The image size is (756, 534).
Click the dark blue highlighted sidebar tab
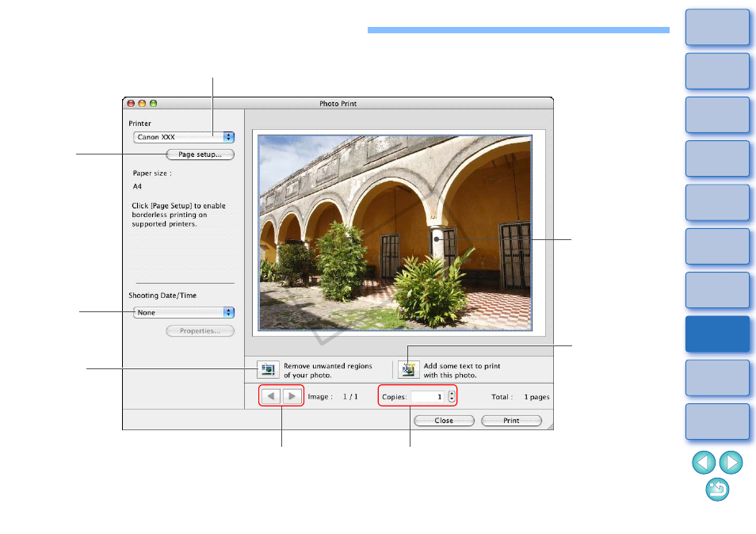coord(717,334)
